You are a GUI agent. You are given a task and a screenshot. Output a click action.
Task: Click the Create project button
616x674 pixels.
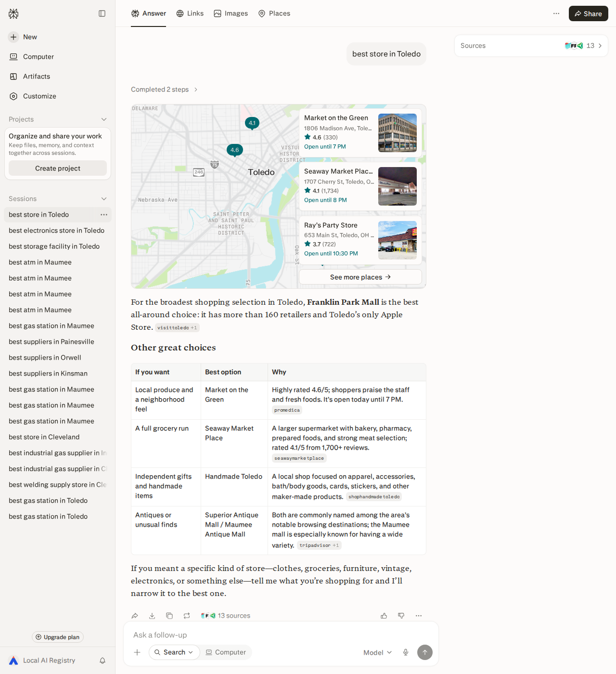[58, 168]
